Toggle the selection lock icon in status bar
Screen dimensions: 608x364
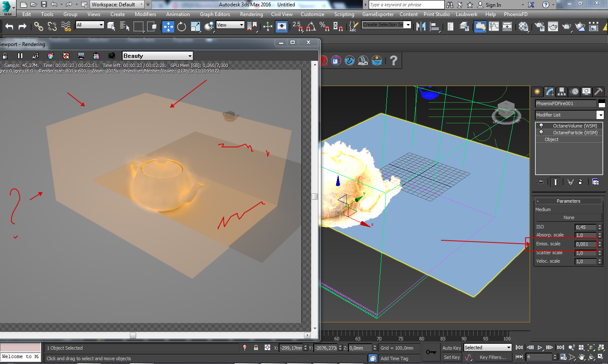coord(256,348)
